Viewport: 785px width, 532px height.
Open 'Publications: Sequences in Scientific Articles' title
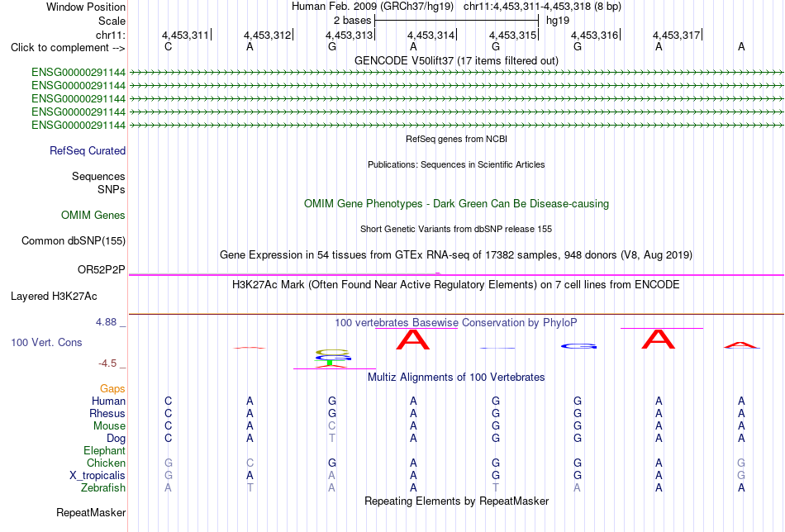pyautogui.click(x=456, y=164)
